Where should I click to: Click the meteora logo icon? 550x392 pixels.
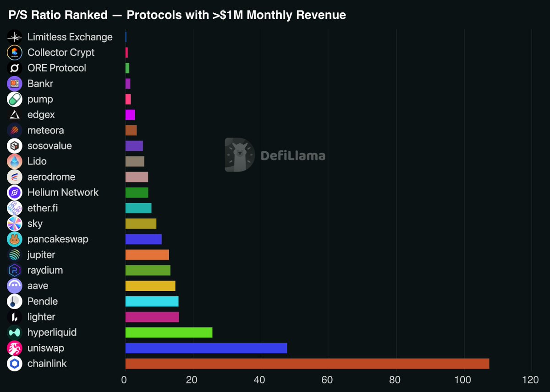pyautogui.click(x=15, y=131)
